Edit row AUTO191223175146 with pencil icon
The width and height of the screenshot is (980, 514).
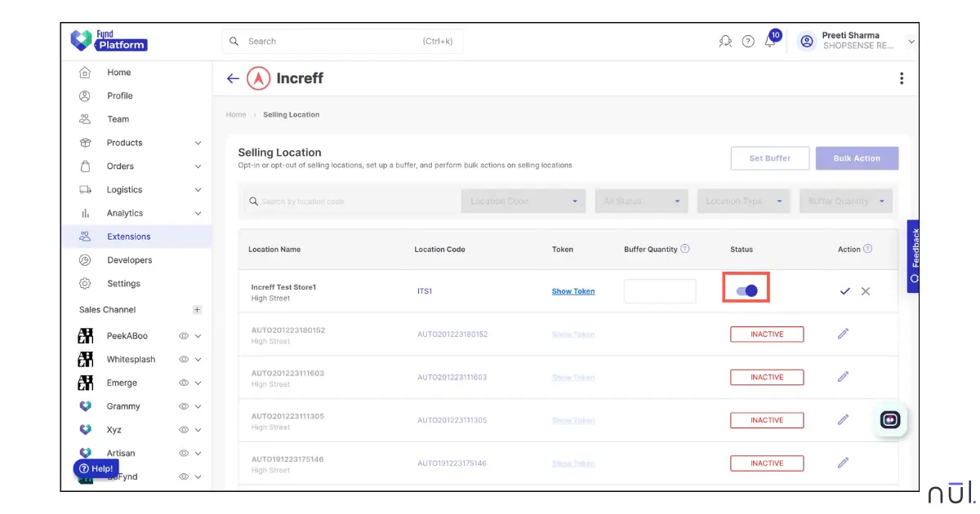click(x=844, y=463)
